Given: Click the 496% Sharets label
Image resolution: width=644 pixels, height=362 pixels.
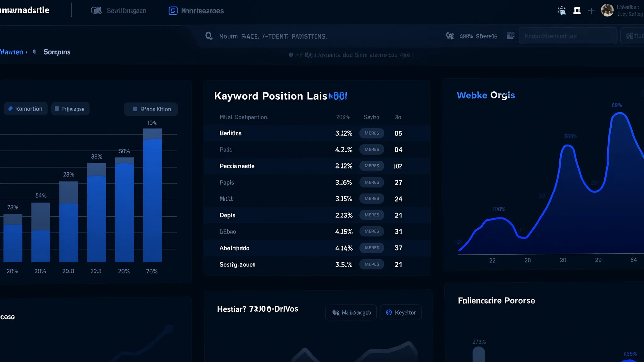Looking at the screenshot, I should (478, 36).
